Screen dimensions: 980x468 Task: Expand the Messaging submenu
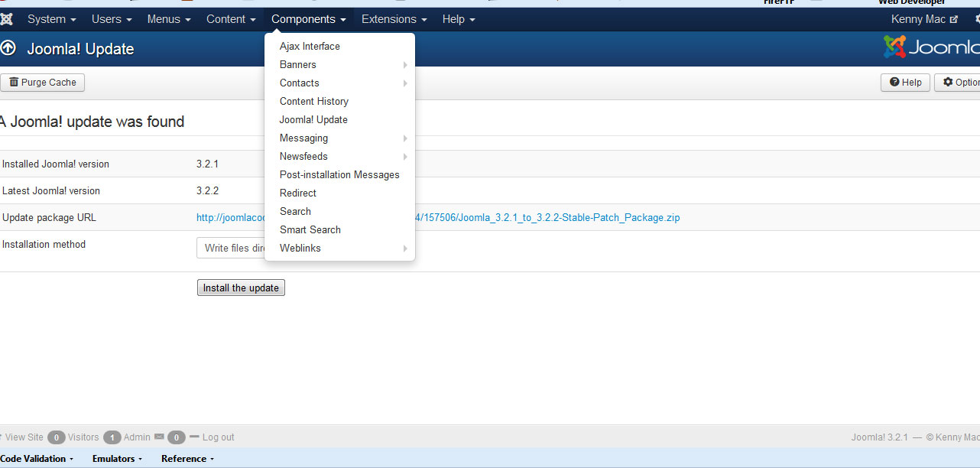point(339,138)
